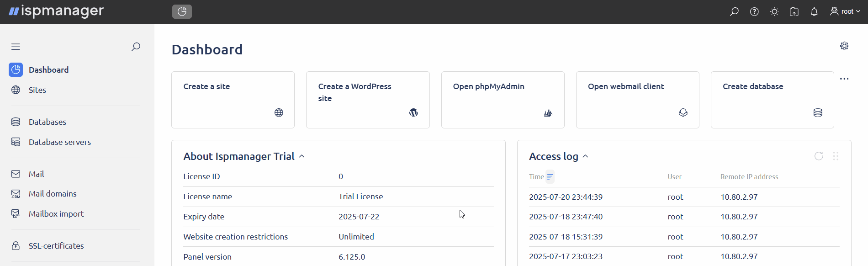Click the sidebar search icon

tap(136, 47)
